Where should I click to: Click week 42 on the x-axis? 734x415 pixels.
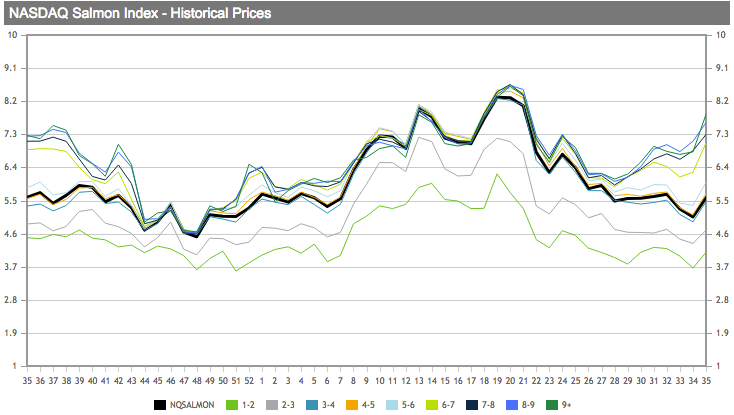(x=118, y=381)
